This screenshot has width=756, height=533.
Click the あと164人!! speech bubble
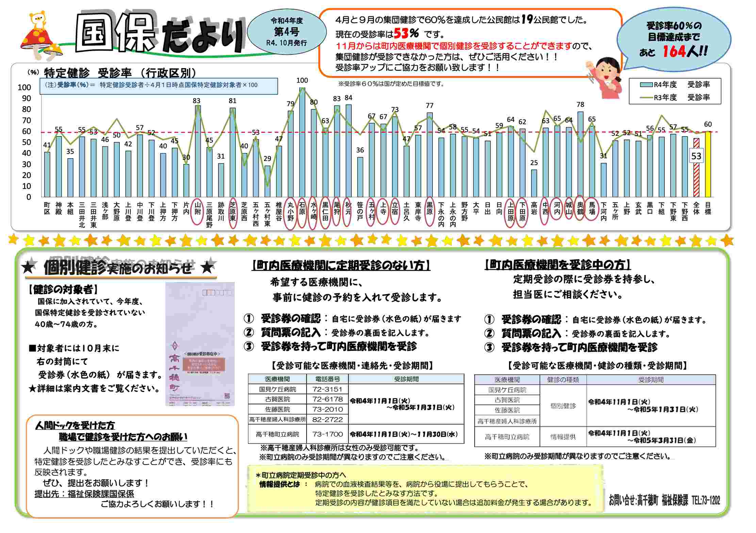673,39
